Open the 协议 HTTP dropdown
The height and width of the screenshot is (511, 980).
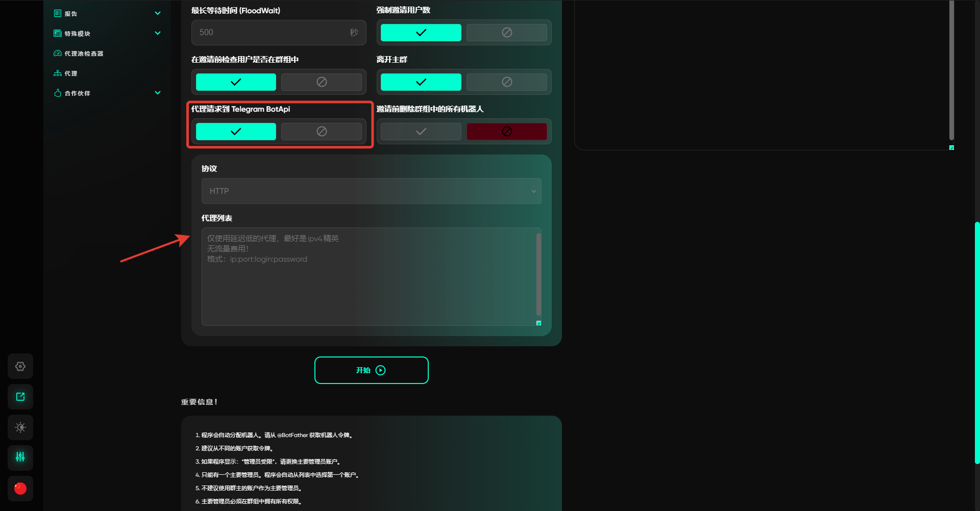click(371, 191)
